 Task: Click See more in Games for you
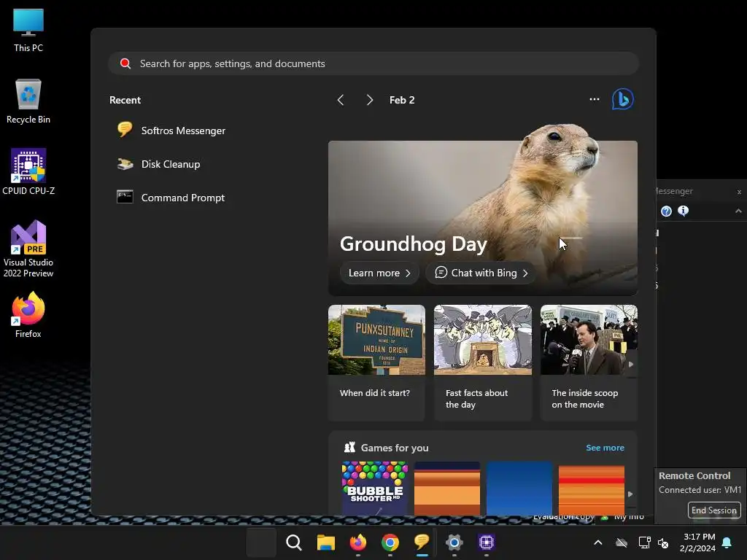(605, 448)
